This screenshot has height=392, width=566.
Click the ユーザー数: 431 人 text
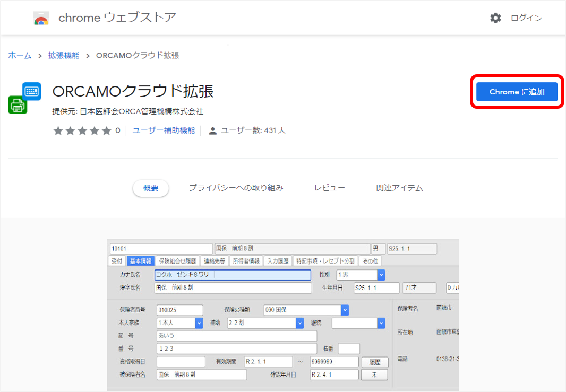(x=253, y=130)
